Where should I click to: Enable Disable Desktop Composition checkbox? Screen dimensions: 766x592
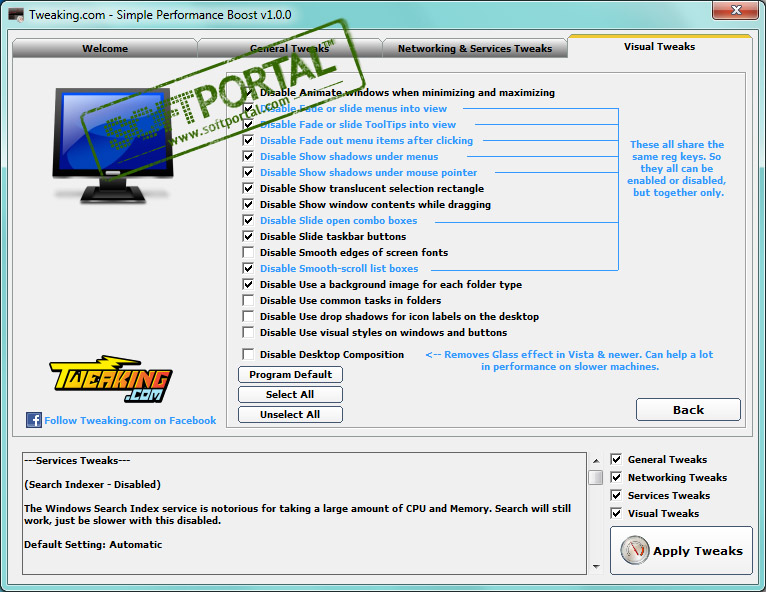coord(248,354)
